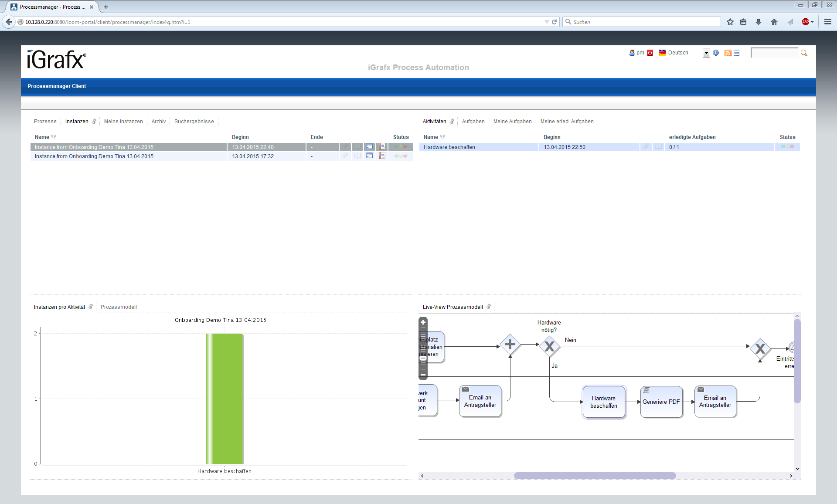
Task: Switch to the Archiv tab
Action: pos(158,122)
